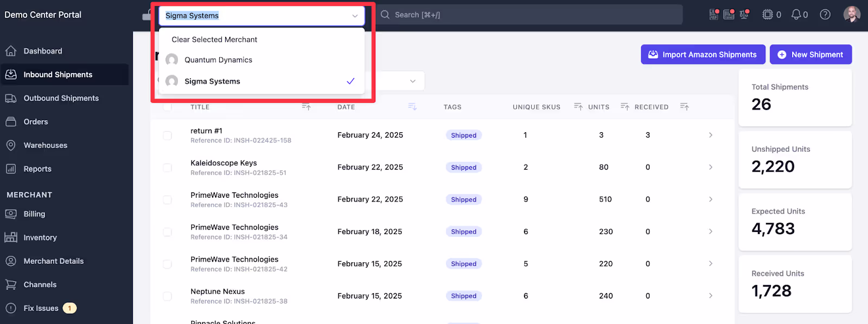Click the first printer status icon in header
Viewport: 868px width, 324px height.
point(714,15)
